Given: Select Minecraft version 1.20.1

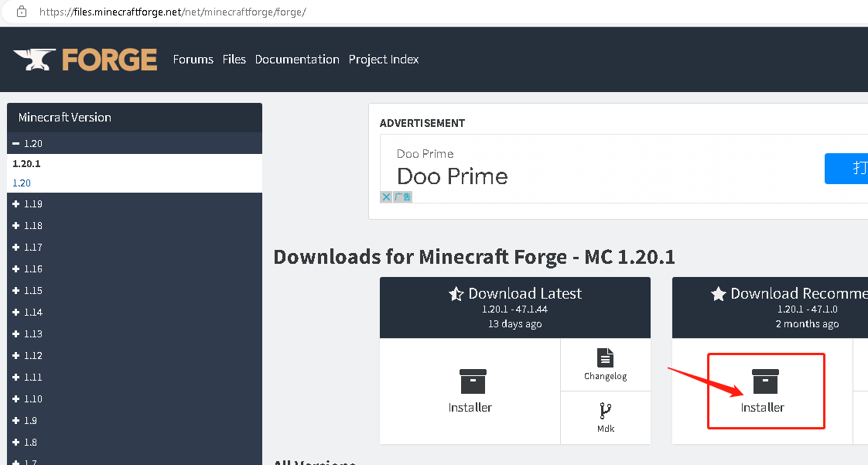Looking at the screenshot, I should point(26,164).
